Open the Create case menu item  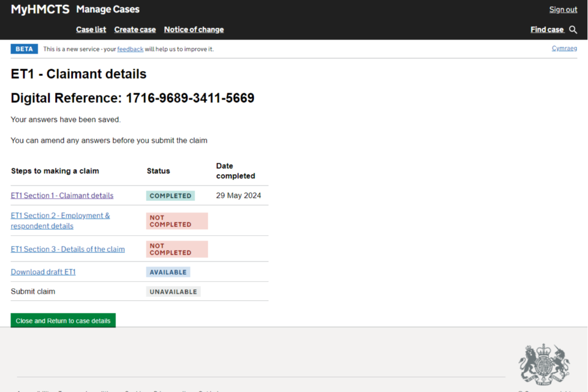(135, 29)
